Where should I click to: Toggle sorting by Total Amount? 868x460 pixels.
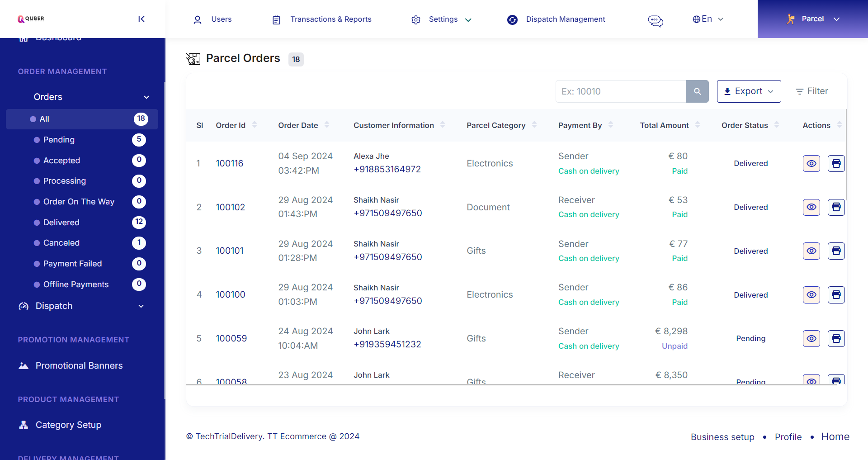[698, 125]
